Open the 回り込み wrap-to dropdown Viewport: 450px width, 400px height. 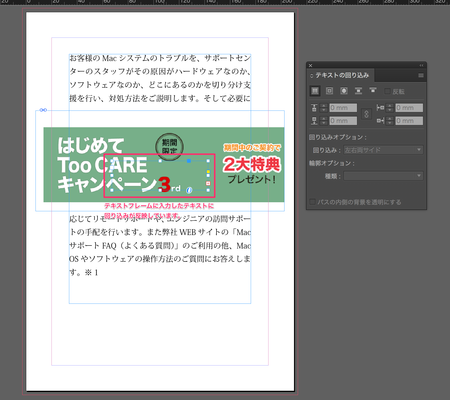[x=383, y=150]
